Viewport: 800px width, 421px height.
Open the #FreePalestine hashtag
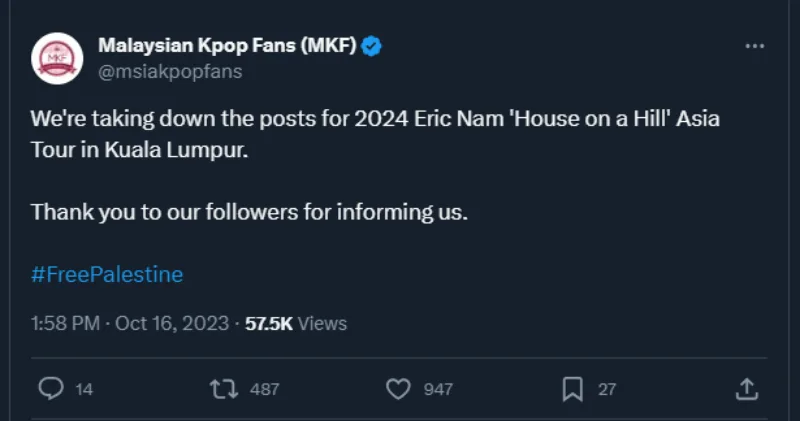(x=107, y=274)
